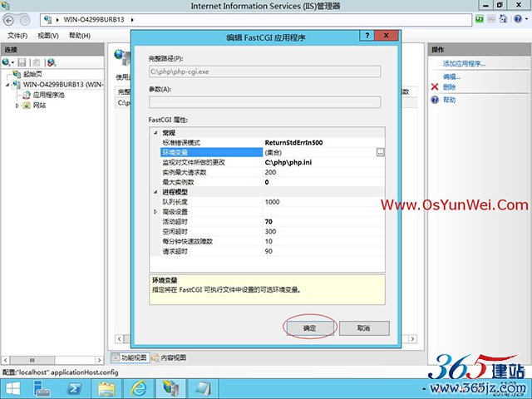Click the stop icon in top toolbar
Viewport: 532px width, 399px height.
491,19
